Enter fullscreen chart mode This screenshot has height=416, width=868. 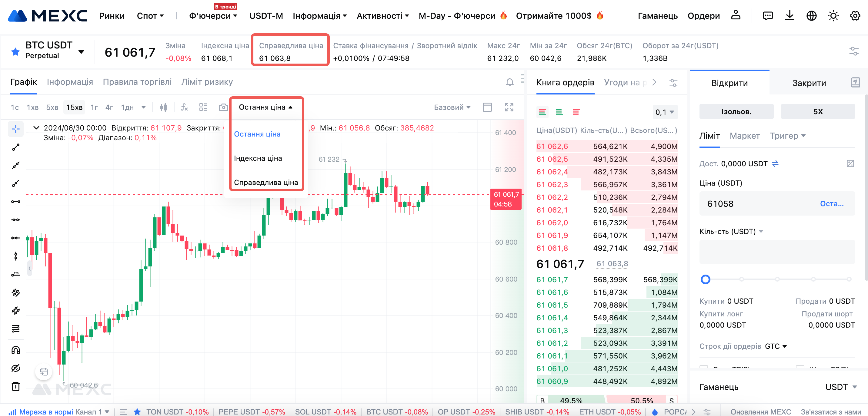pos(509,107)
